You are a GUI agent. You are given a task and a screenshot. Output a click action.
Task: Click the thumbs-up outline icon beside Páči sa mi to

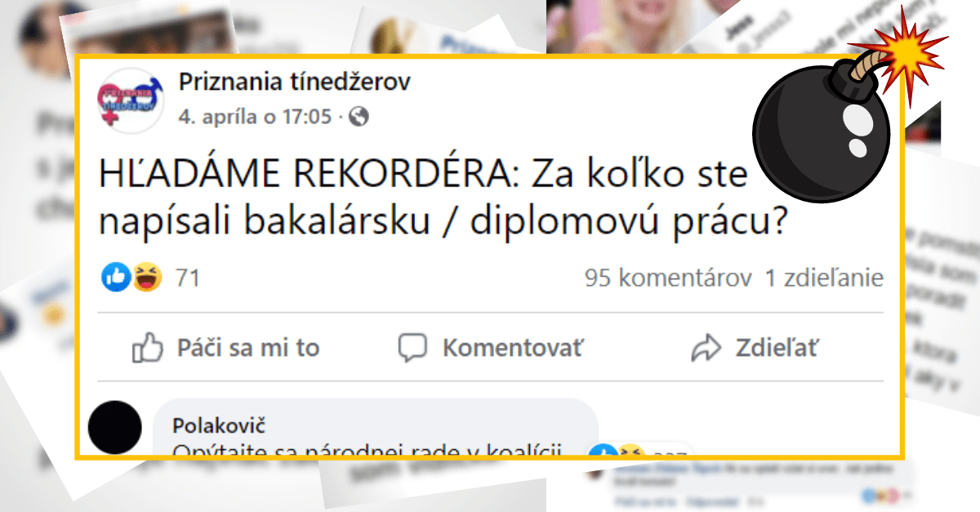[149, 348]
